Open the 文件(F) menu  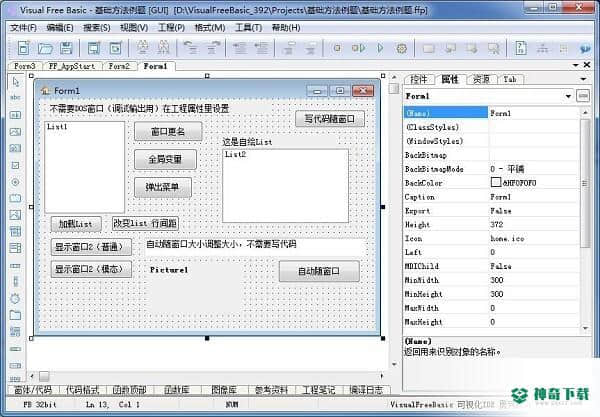23,28
